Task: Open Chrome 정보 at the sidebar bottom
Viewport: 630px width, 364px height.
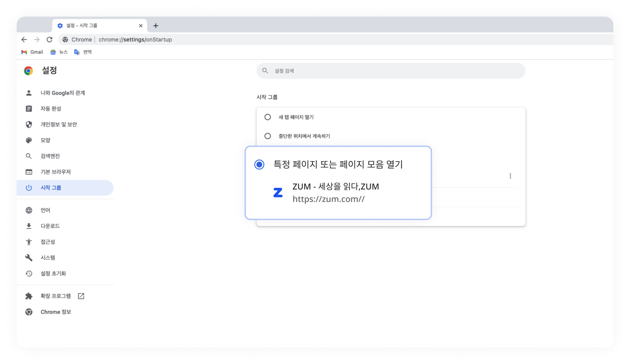Action: pos(56,312)
